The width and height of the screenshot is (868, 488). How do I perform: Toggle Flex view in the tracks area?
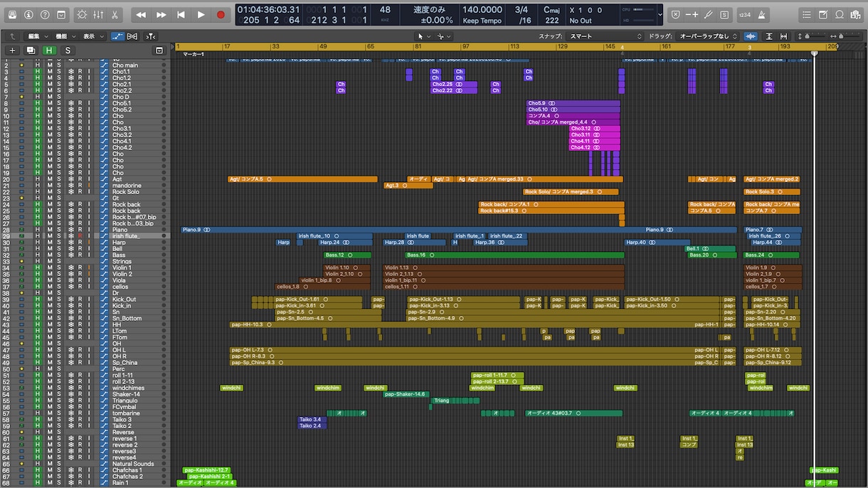click(x=132, y=36)
